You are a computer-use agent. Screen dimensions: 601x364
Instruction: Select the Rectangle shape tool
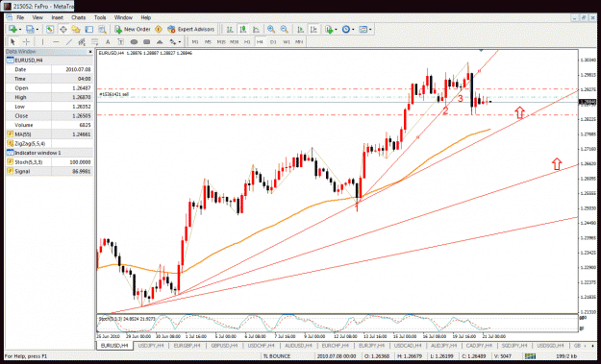pos(147,41)
